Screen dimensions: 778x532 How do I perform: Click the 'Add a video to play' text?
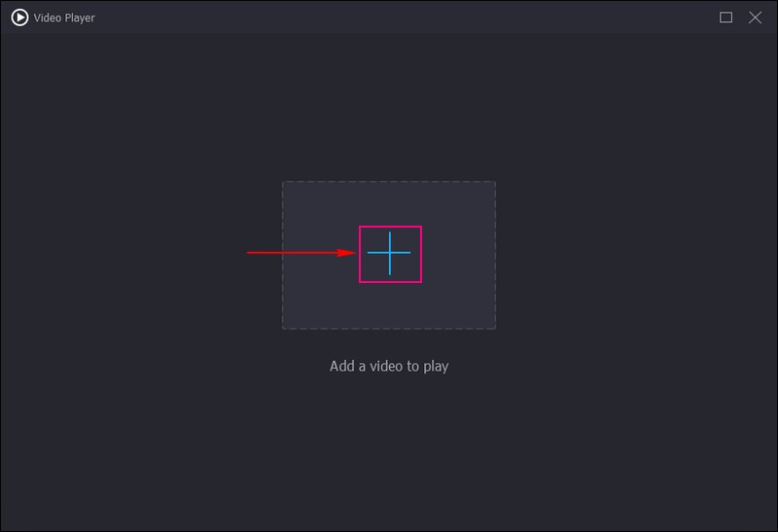pos(389,367)
